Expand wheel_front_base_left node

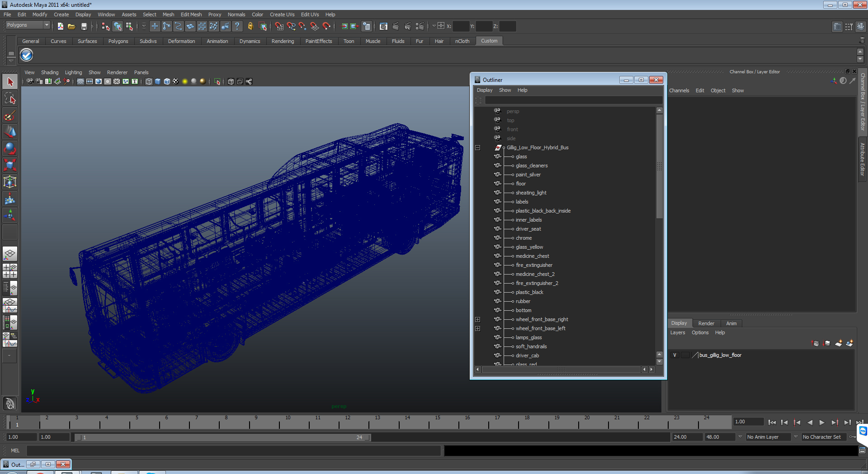click(x=477, y=328)
